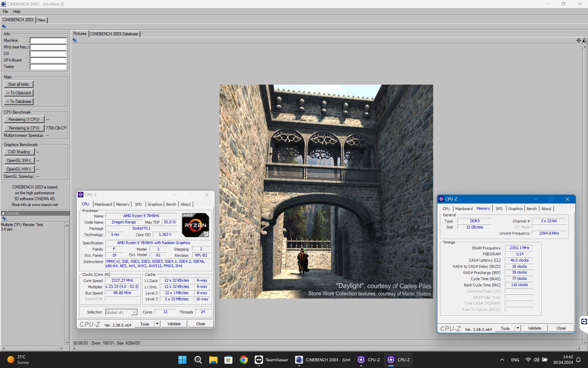Viewport: 588px width, 368px height.
Task: Click the Machine input field
Action: (x=48, y=40)
